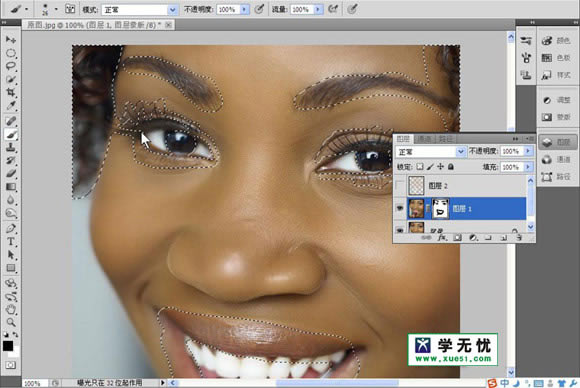Select the Eraser tool

pyautogui.click(x=11, y=174)
